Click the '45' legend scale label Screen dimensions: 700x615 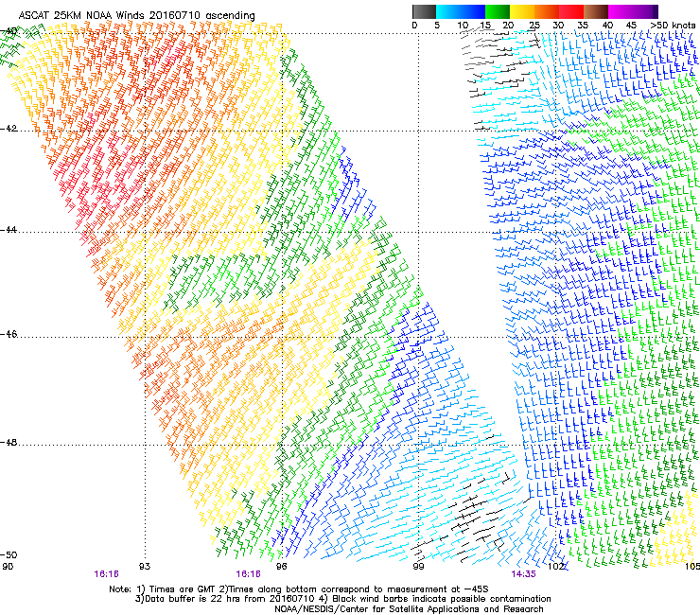click(x=631, y=25)
